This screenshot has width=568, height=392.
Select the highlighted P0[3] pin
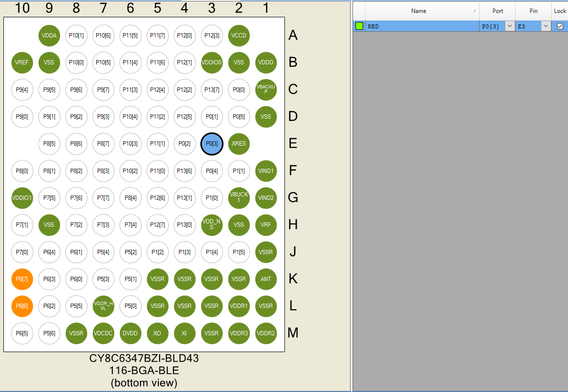(212, 144)
